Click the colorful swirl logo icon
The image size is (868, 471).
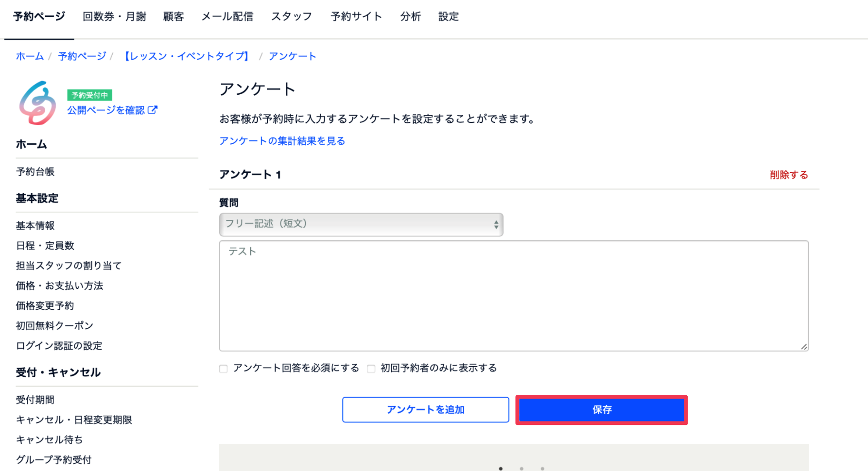[37, 102]
